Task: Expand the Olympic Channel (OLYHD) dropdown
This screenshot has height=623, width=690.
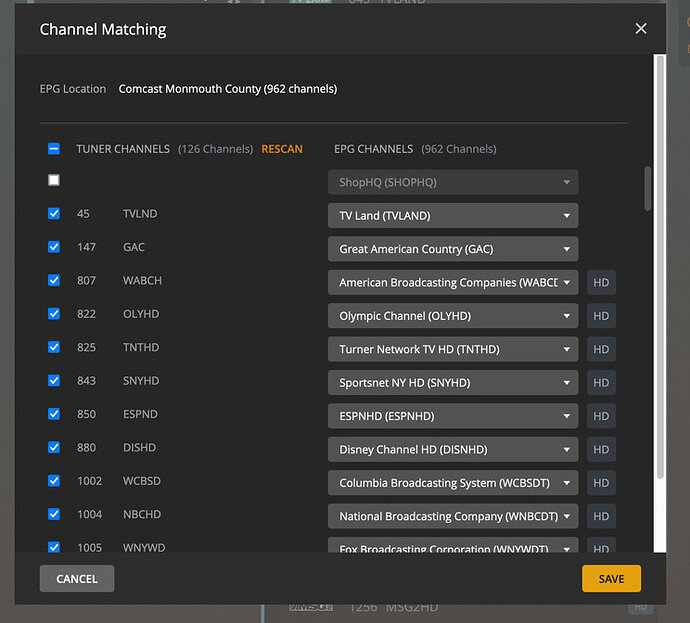Action: [453, 316]
